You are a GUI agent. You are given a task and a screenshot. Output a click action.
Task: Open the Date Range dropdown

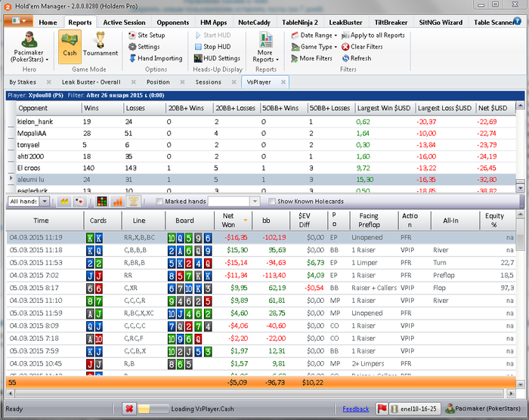tap(315, 36)
